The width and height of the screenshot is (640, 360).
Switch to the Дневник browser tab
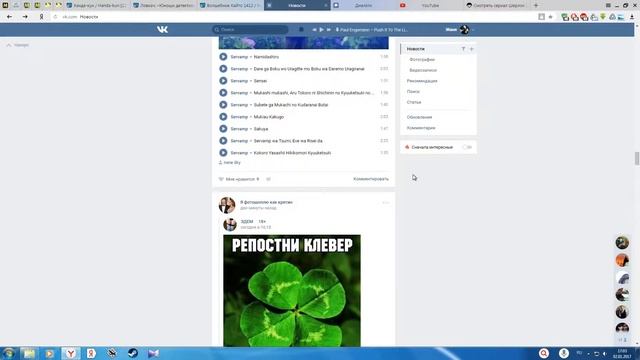point(363,5)
